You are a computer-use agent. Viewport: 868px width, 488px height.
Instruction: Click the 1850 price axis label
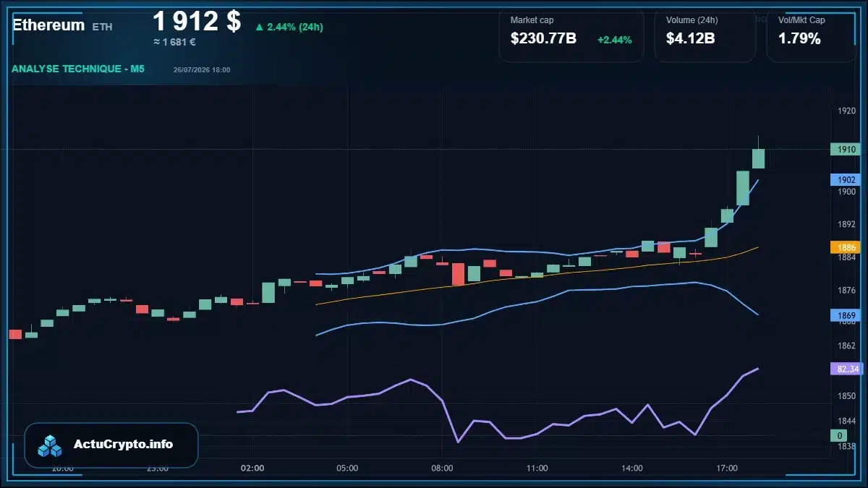tap(846, 396)
